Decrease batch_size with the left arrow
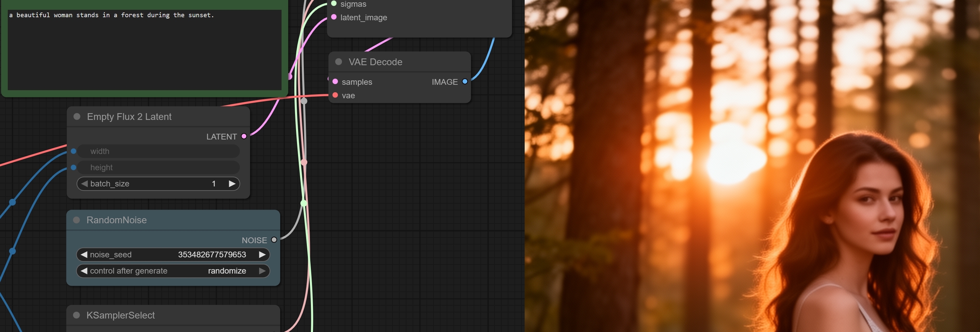The height and width of the screenshot is (332, 980). click(x=84, y=184)
